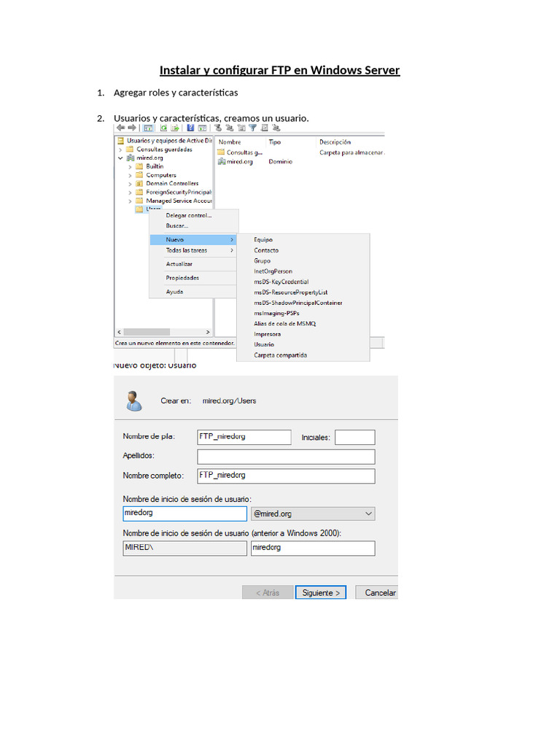The height and width of the screenshot is (747, 560).
Task: Click the < Atrás button
Action: coord(267,592)
